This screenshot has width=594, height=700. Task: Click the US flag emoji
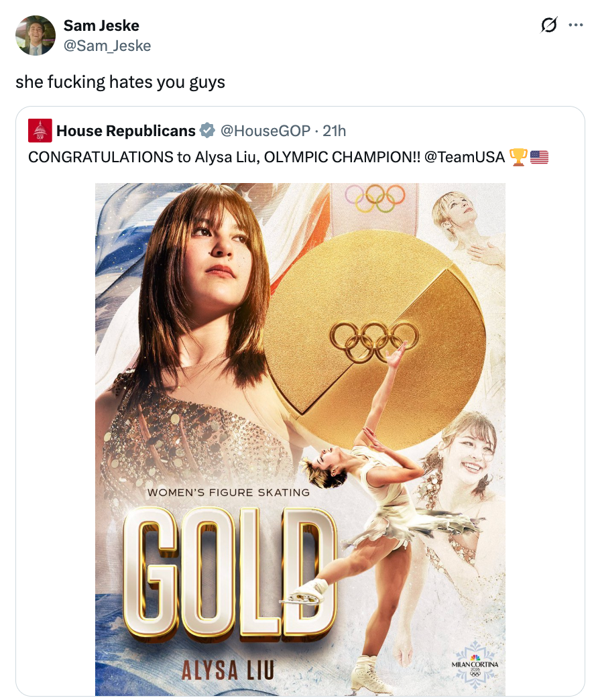pos(540,157)
